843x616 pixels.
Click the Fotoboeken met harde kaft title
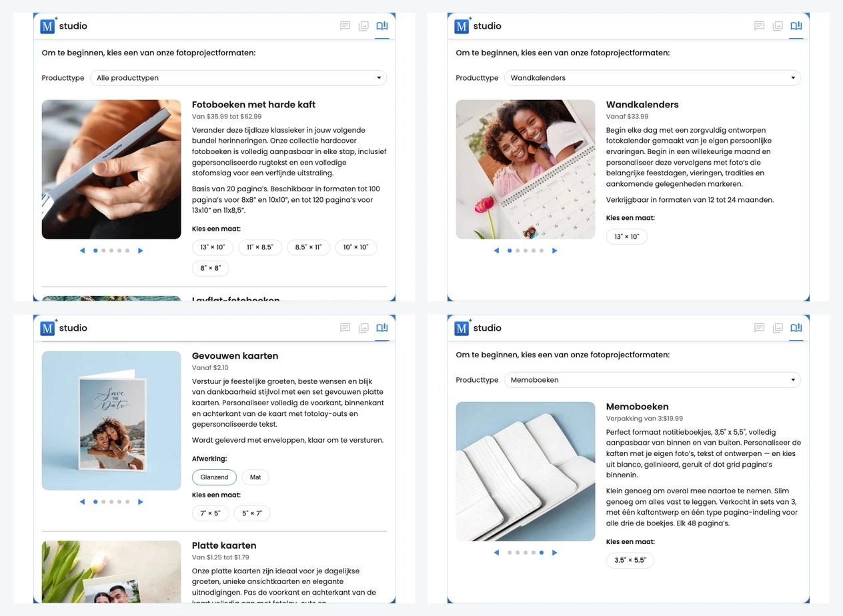[253, 105]
